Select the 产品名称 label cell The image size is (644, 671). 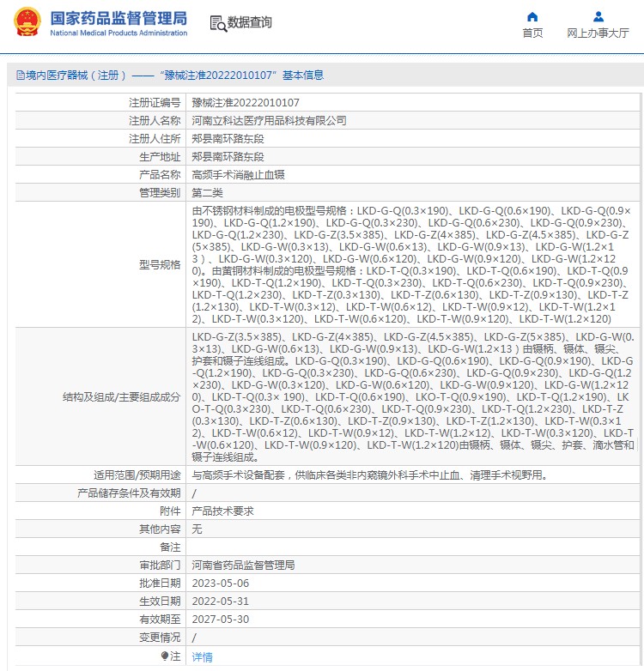tap(100, 174)
